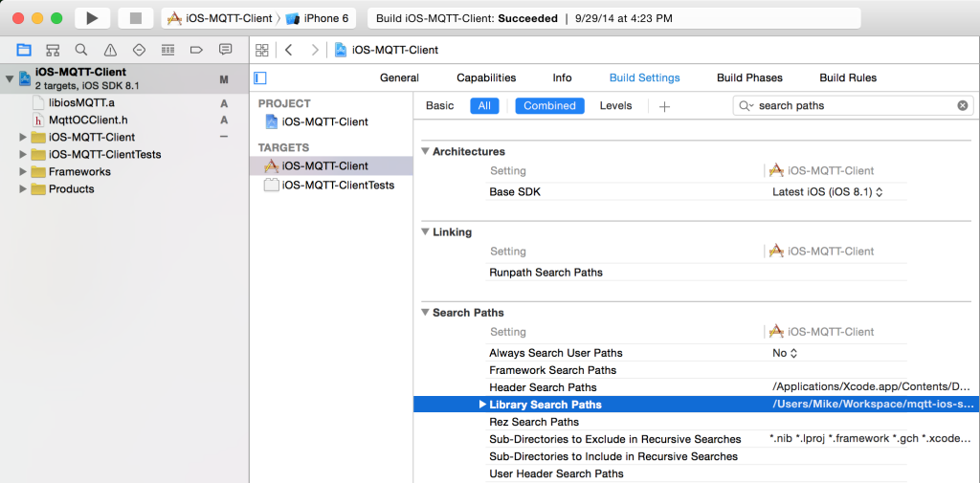Select Framework Search Paths setting

(552, 370)
